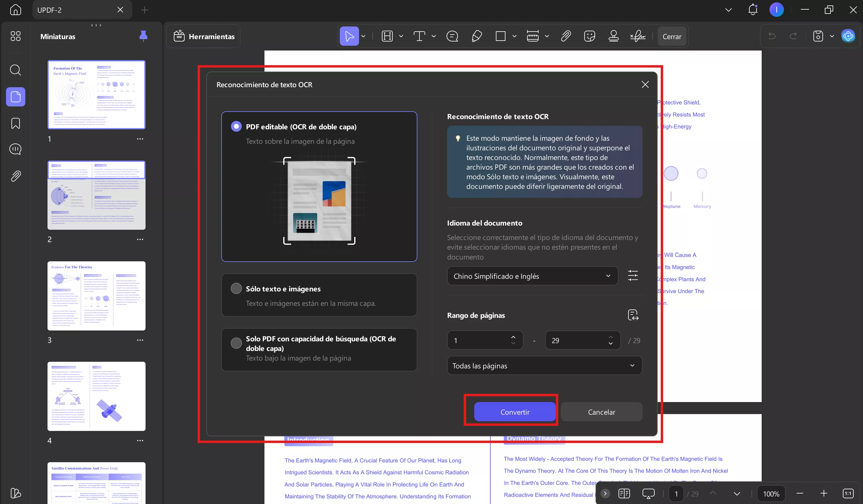The width and height of the screenshot is (863, 504).
Task: Undo the last action
Action: click(772, 36)
